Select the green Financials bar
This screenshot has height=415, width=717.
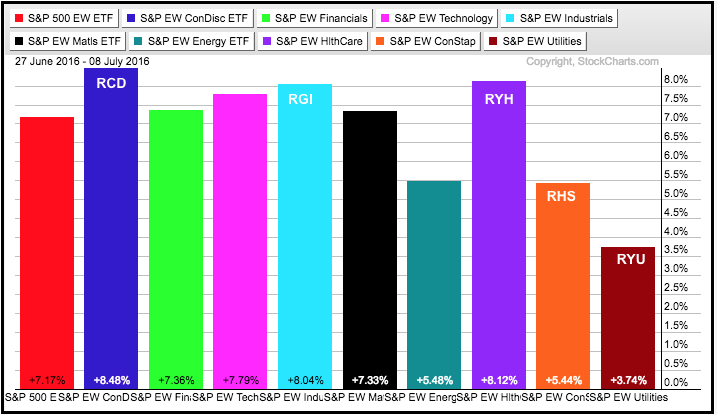(176, 248)
